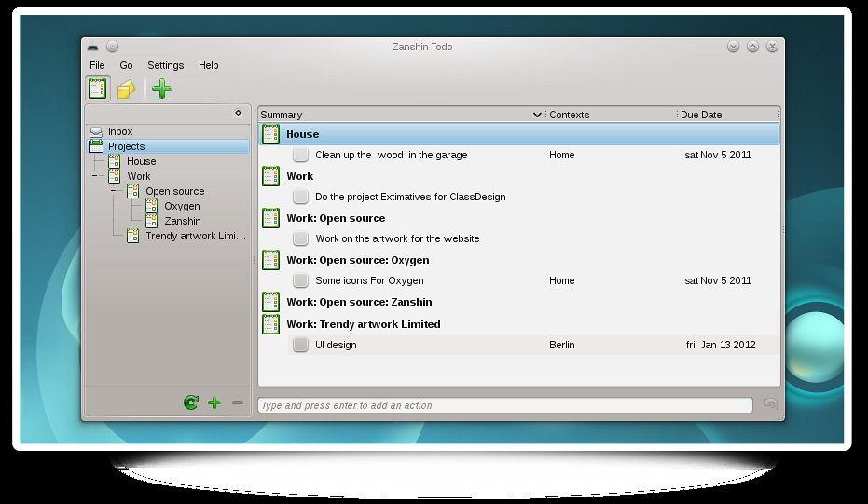
Task: Click the icon beside Work: Open source header
Action: coord(270,218)
